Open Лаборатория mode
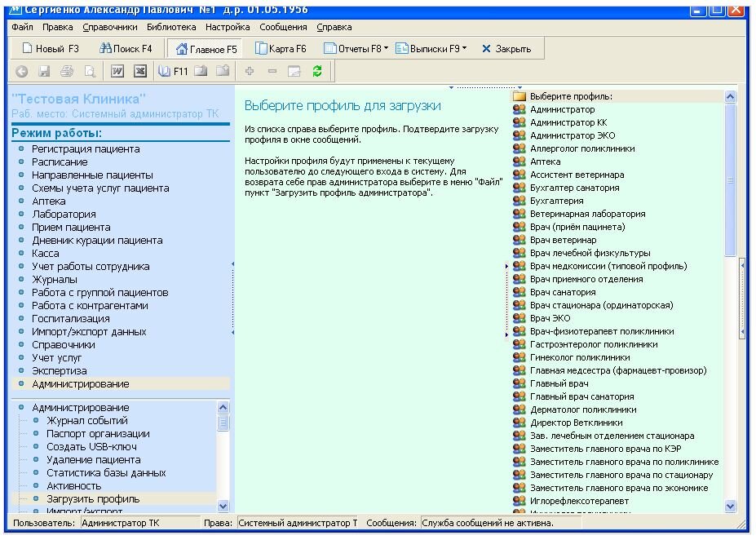The image size is (756, 540). pyautogui.click(x=64, y=214)
